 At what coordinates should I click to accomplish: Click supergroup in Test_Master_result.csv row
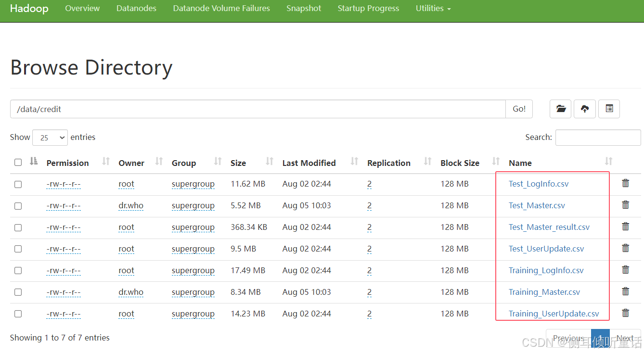tap(193, 227)
